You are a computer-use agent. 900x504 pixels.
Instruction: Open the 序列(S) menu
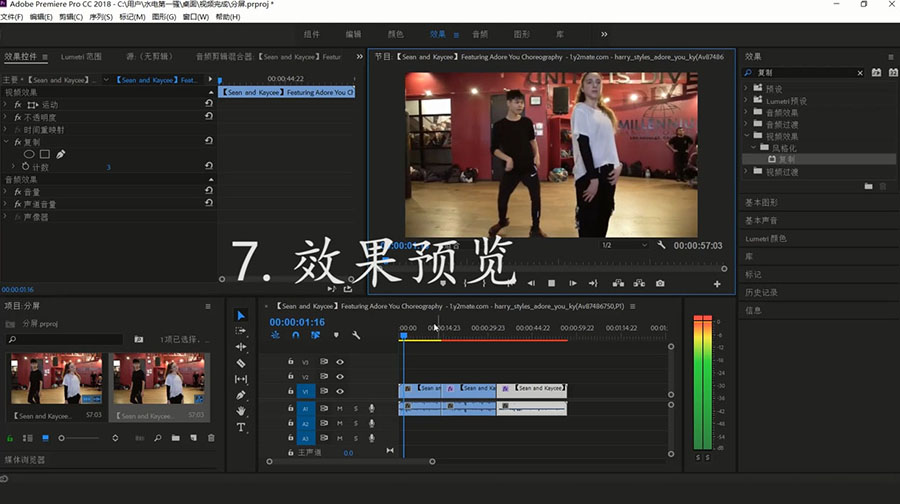coord(101,17)
